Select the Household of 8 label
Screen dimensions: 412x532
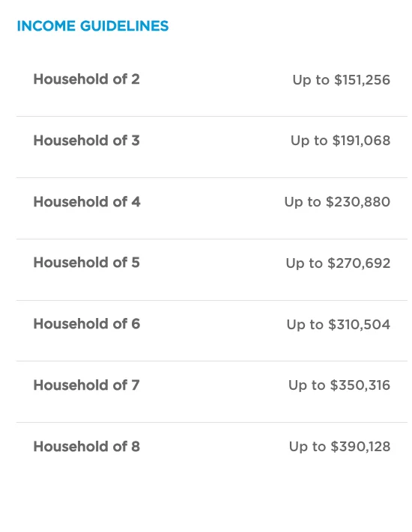click(x=87, y=447)
